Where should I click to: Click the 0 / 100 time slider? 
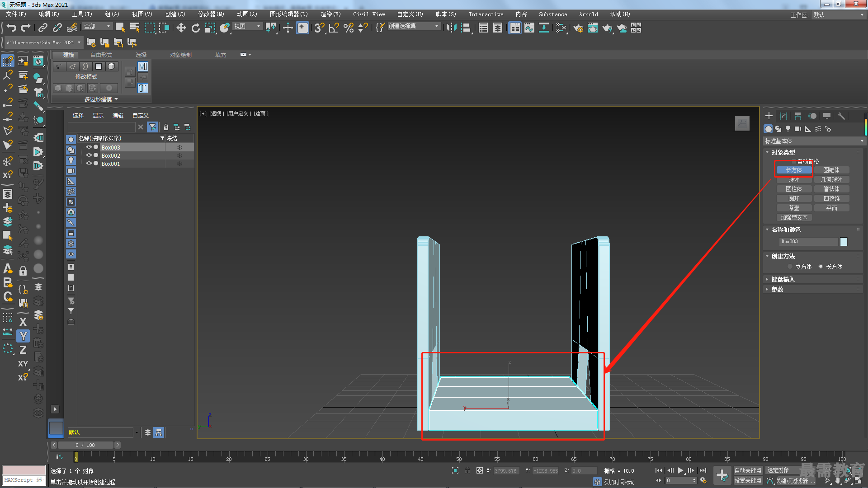(85, 445)
